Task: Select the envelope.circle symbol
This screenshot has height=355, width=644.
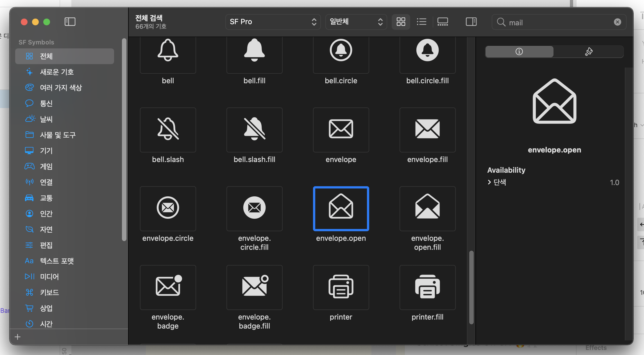Action: [168, 208]
